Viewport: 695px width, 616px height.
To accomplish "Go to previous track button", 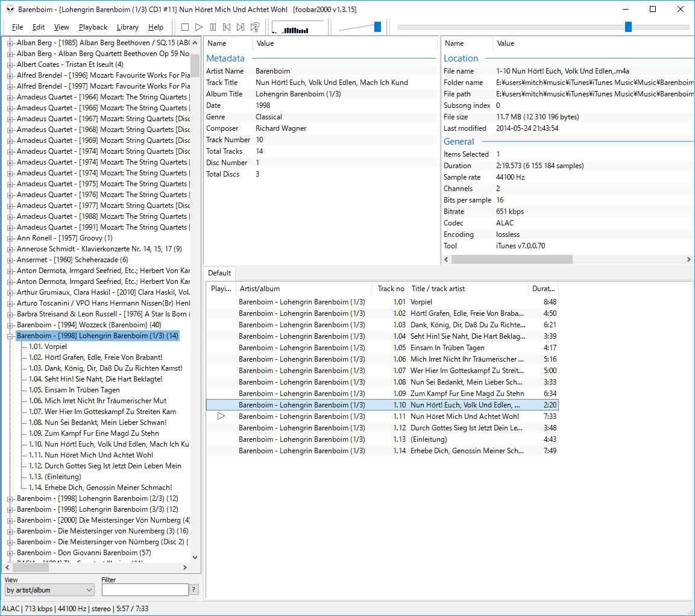I will pyautogui.click(x=227, y=27).
